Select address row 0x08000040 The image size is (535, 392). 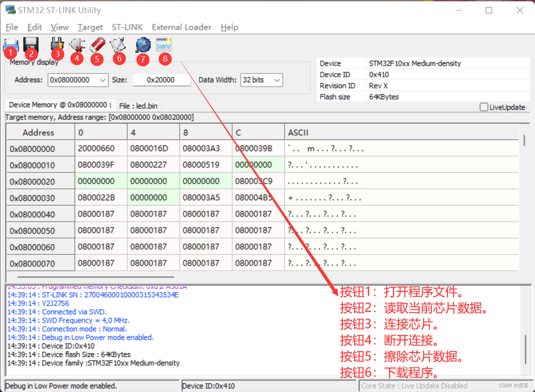point(41,214)
